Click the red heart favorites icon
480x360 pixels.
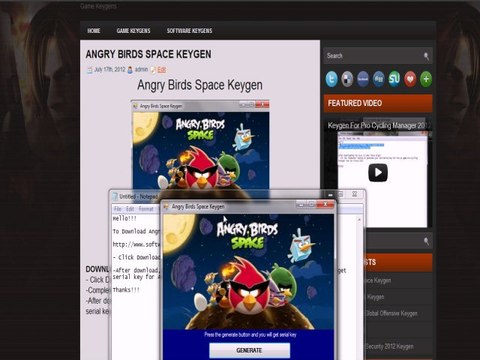(410, 79)
